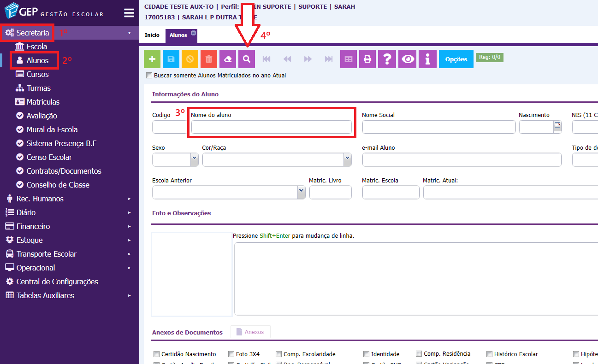This screenshot has height=364, width=598.
Task: Click the blue Opções button
Action: pyautogui.click(x=456, y=59)
